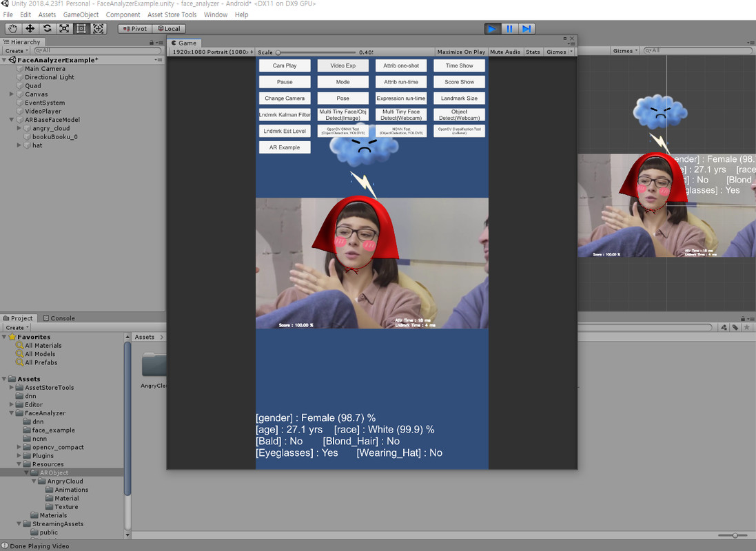Select the combined Transform tool
Image resolution: width=756 pixels, height=551 pixels.
click(98, 29)
